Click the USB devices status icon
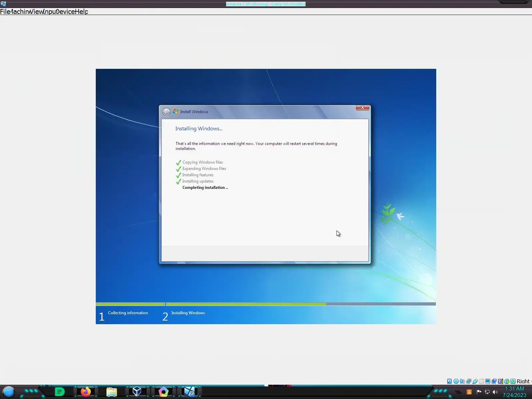The image size is (532, 399). pos(475,381)
